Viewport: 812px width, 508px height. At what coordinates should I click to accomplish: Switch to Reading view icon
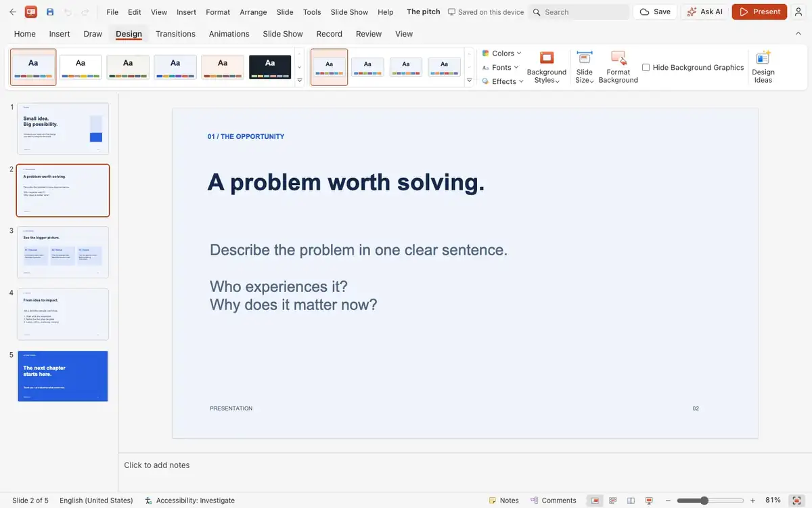tap(631, 501)
